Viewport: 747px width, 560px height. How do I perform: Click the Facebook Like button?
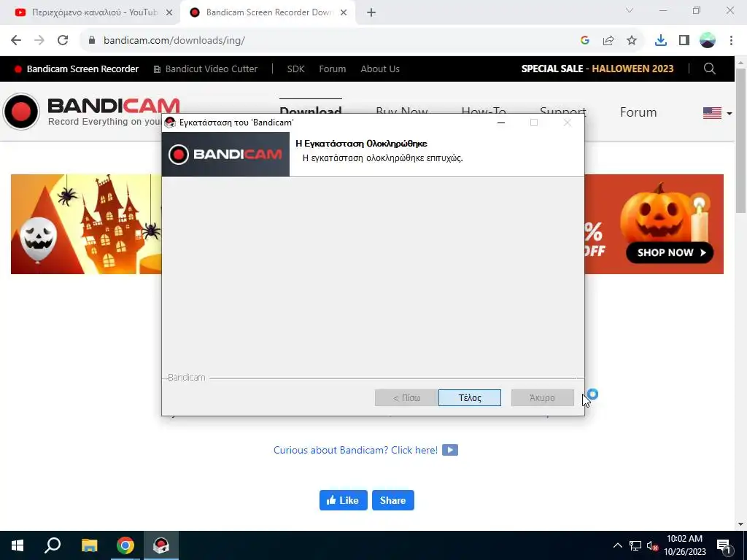pyautogui.click(x=344, y=500)
